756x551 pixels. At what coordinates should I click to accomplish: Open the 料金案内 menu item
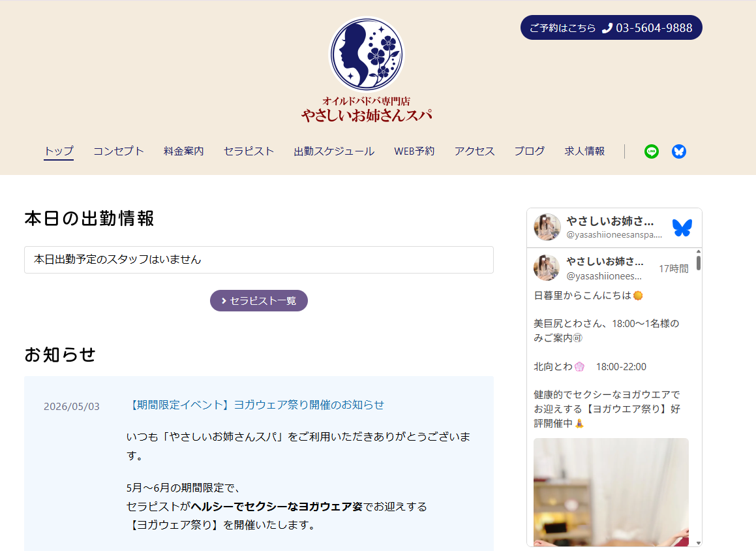tap(184, 151)
